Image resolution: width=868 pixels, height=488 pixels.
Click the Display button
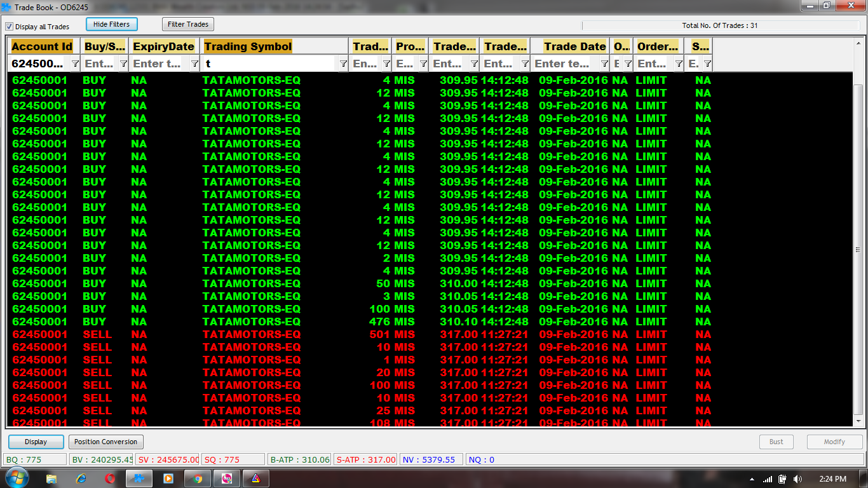coord(36,442)
